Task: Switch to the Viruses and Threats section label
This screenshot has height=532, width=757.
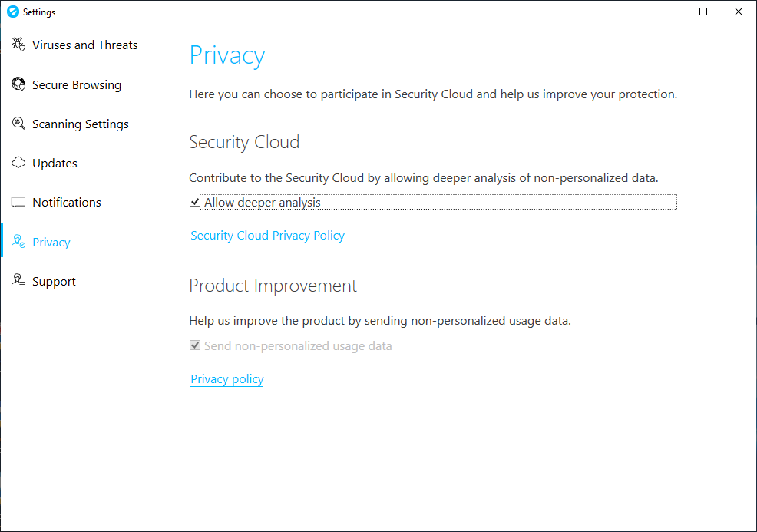Action: tap(84, 45)
